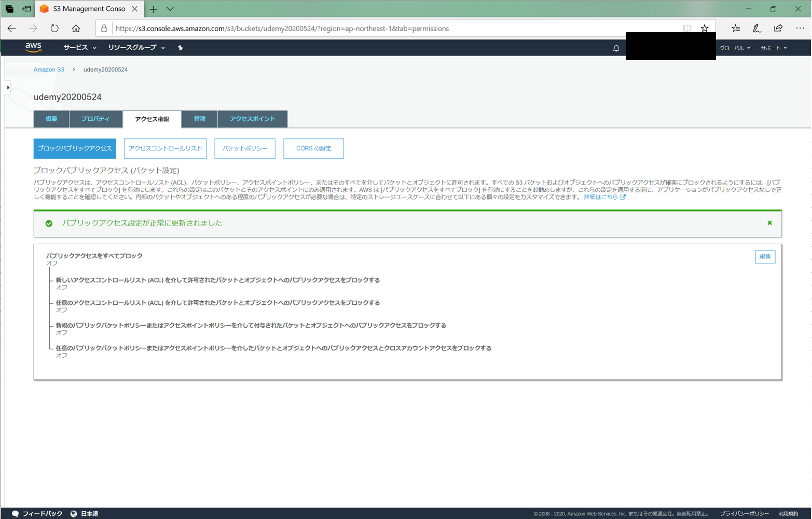The height and width of the screenshot is (519, 812).
Task: Reload the page with refresh icon
Action: pyautogui.click(x=54, y=29)
